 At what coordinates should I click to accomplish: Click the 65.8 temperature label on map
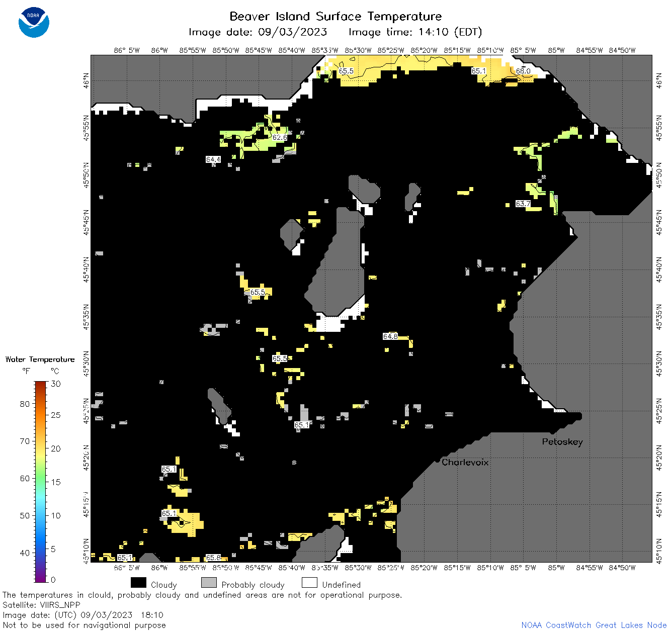pos(213,558)
